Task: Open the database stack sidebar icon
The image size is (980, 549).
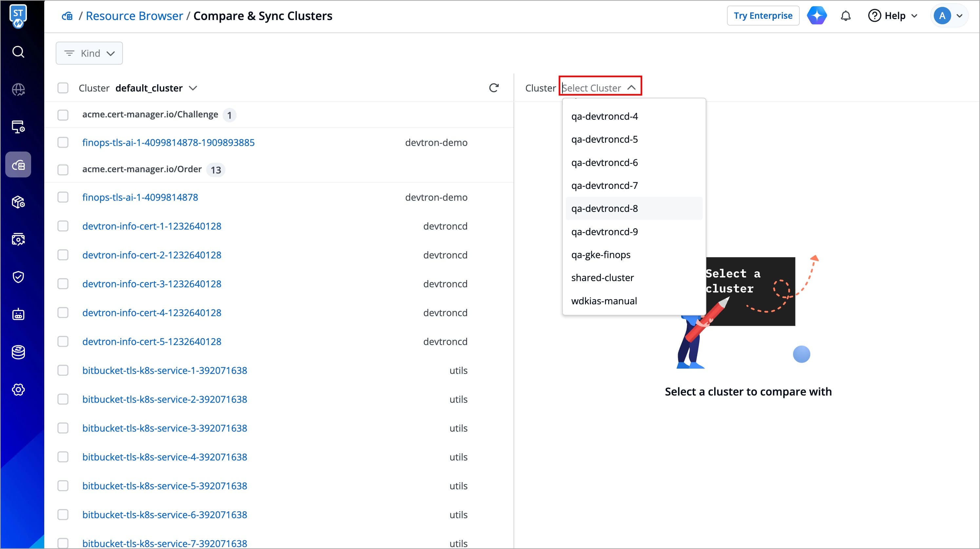Action: (x=18, y=352)
